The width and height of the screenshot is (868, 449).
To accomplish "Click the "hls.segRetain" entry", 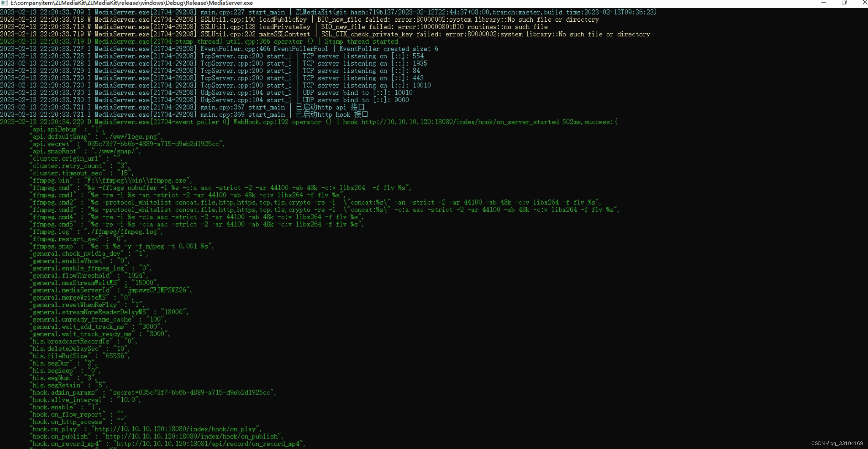I will (69, 385).
